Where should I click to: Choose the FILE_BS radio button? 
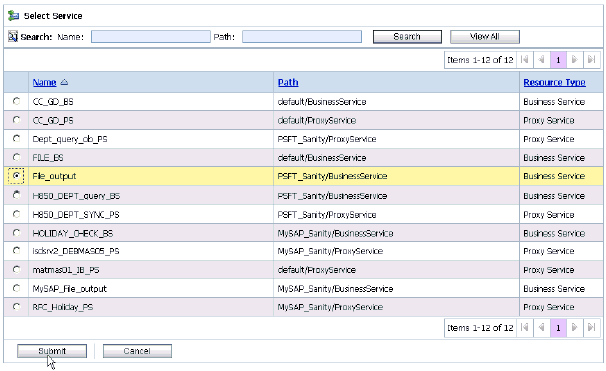[x=16, y=157]
